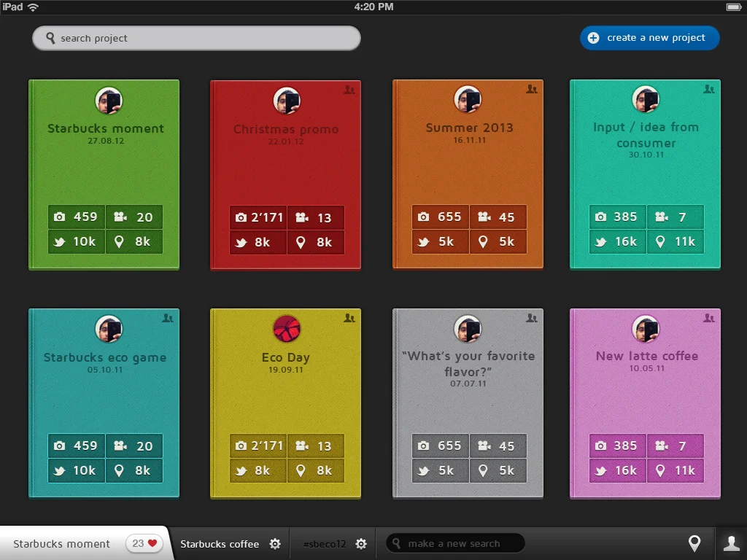Click the magnifier icon in search project
The height and width of the screenshot is (560, 747).
50,38
